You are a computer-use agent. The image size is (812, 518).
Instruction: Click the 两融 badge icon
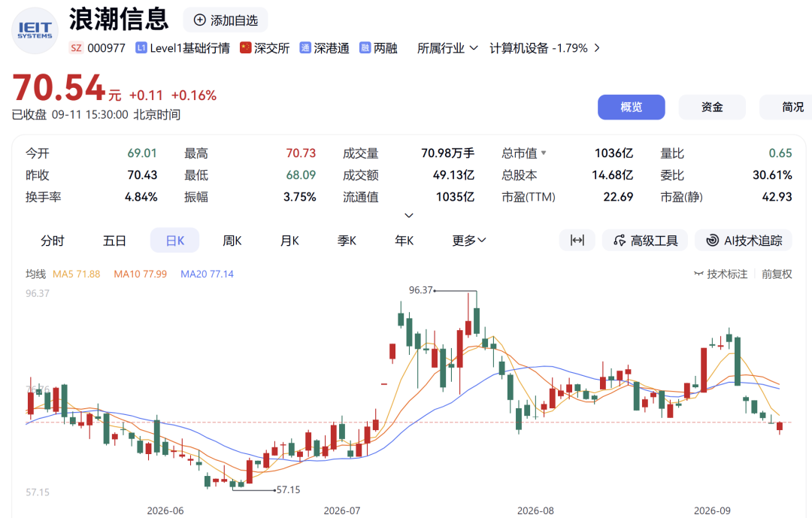(365, 47)
